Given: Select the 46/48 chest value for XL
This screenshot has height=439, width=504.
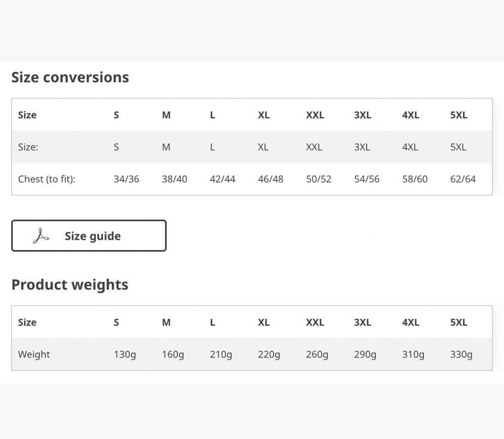Looking at the screenshot, I should point(271,179).
